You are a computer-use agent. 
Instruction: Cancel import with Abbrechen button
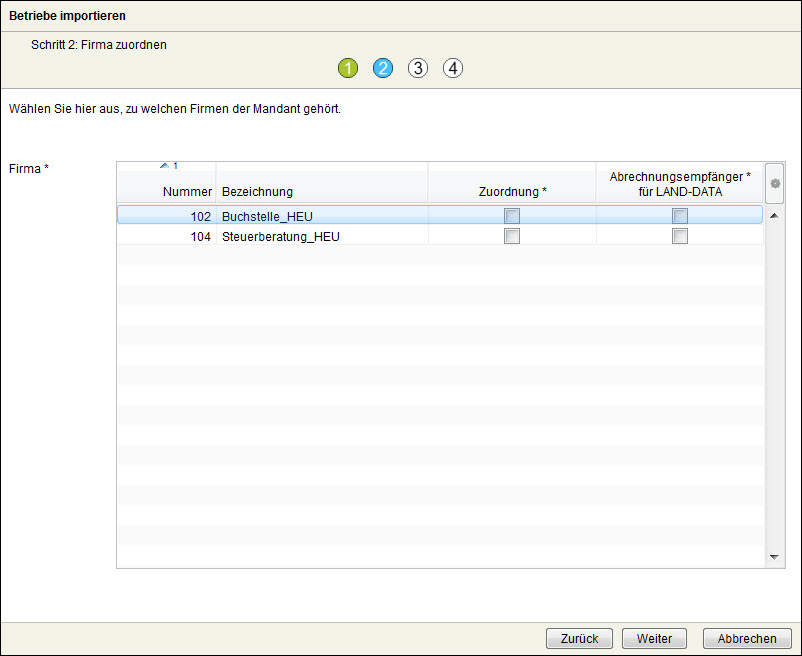(747, 639)
